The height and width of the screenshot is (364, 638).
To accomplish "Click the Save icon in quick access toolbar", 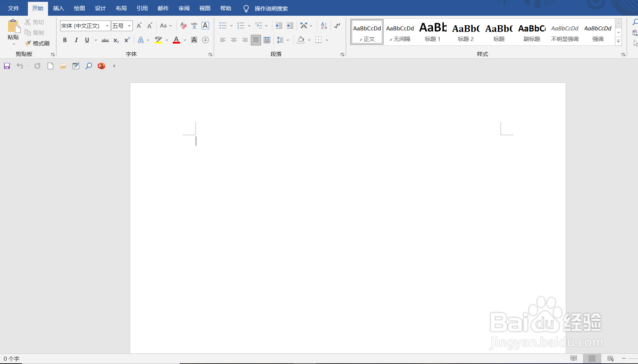I will click(x=7, y=66).
